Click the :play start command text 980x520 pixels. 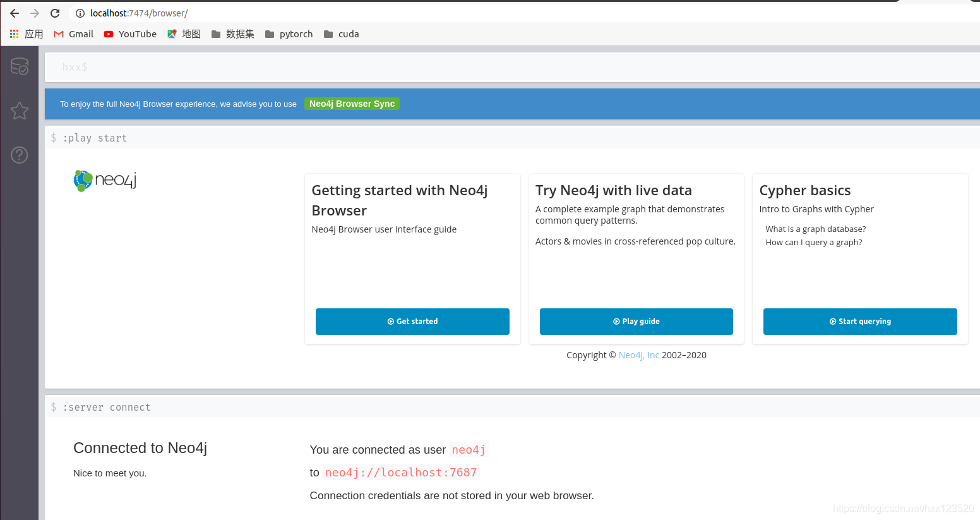coord(95,138)
